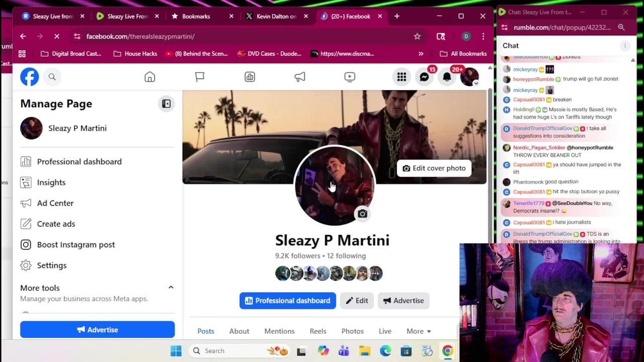
Task: Expand the More tab dropdown
Action: coord(419,331)
